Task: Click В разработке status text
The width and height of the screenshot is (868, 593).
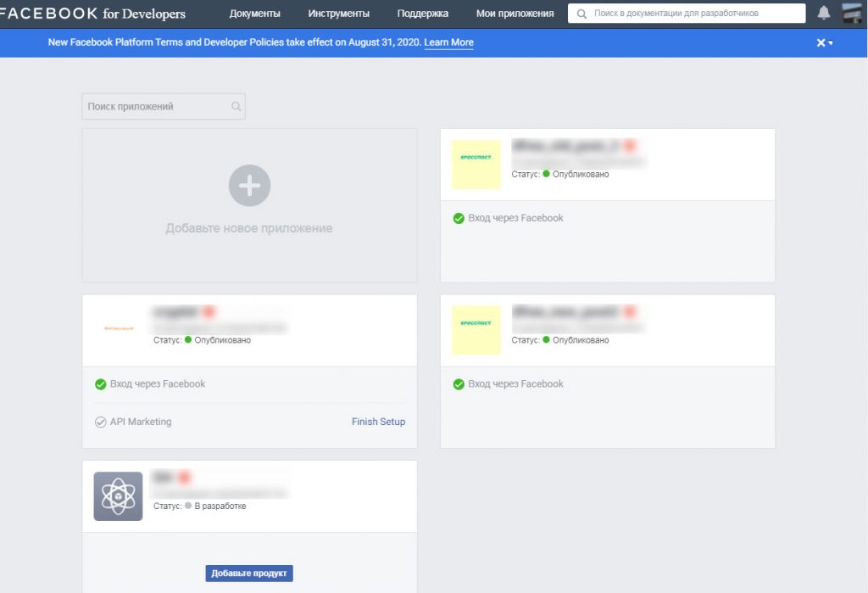Action: click(x=220, y=506)
